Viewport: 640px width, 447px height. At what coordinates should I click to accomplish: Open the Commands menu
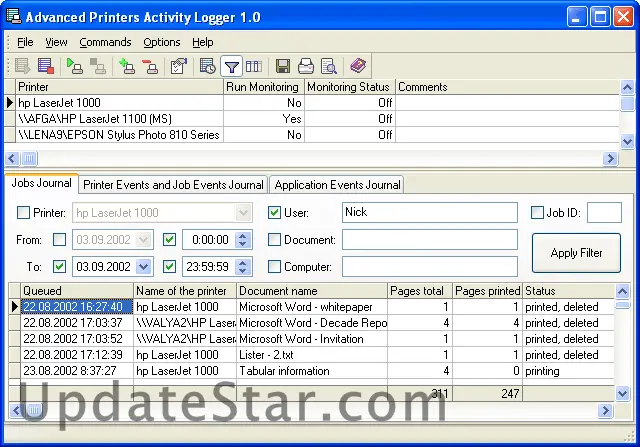[105, 42]
